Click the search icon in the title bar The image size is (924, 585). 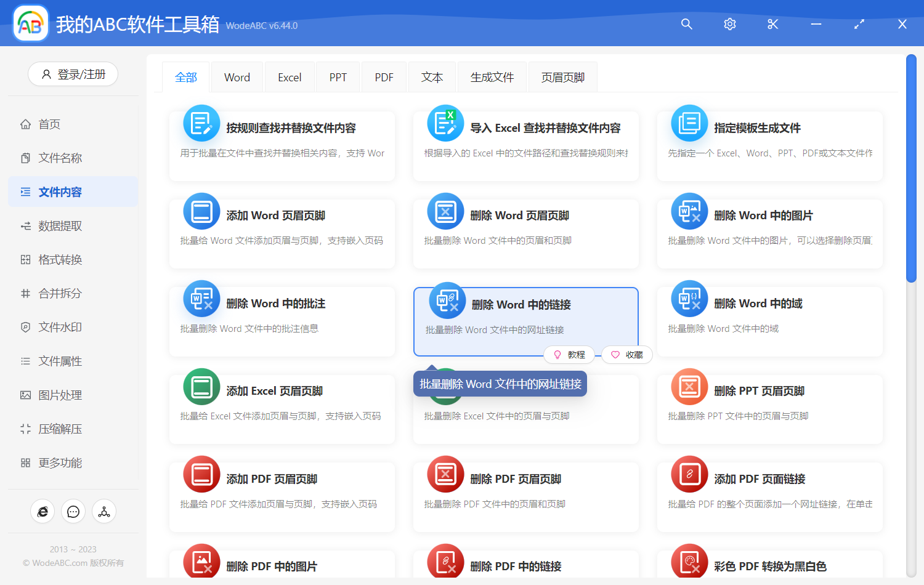686,24
